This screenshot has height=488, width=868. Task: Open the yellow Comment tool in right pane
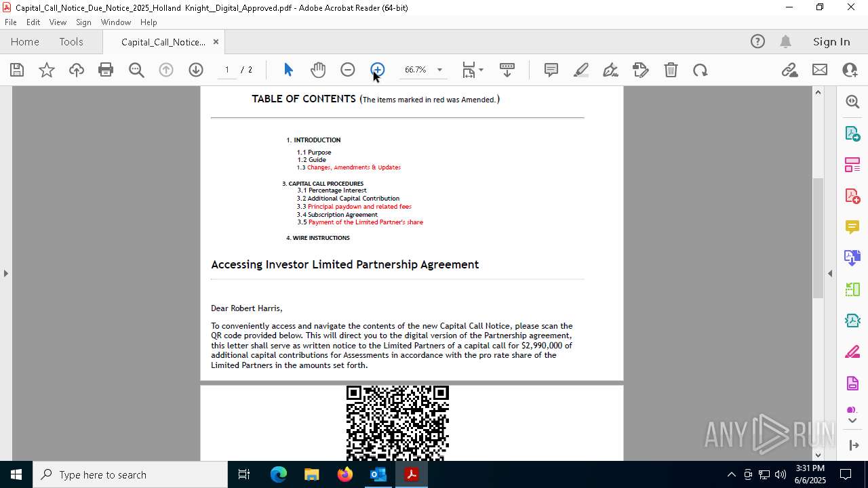852,227
